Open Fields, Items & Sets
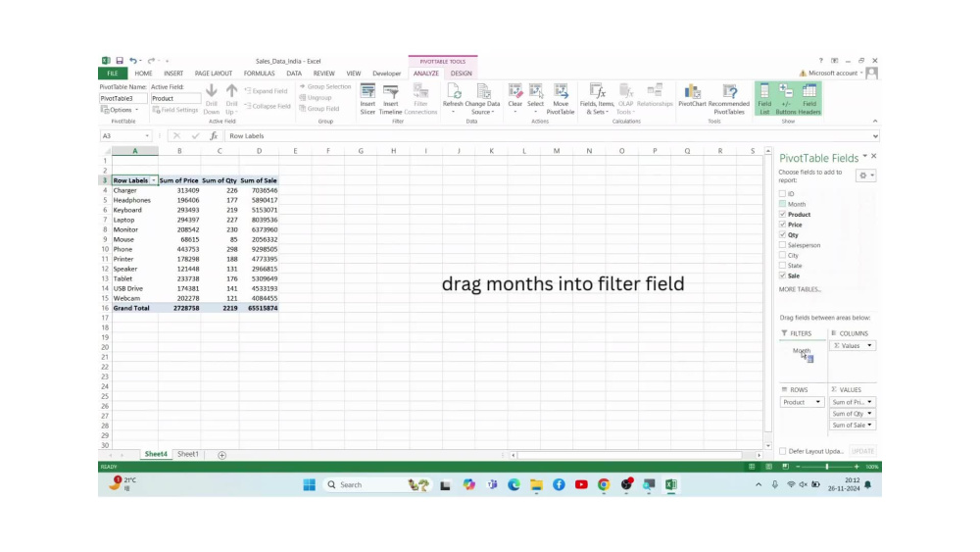Screen dimensions: 980x552 [x=597, y=99]
